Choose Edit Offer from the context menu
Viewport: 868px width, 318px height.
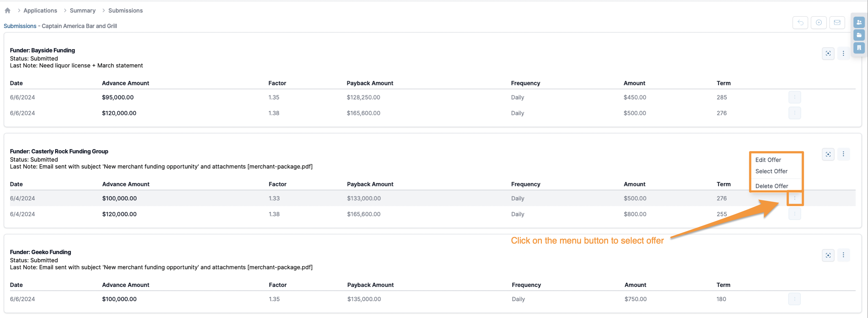768,160
